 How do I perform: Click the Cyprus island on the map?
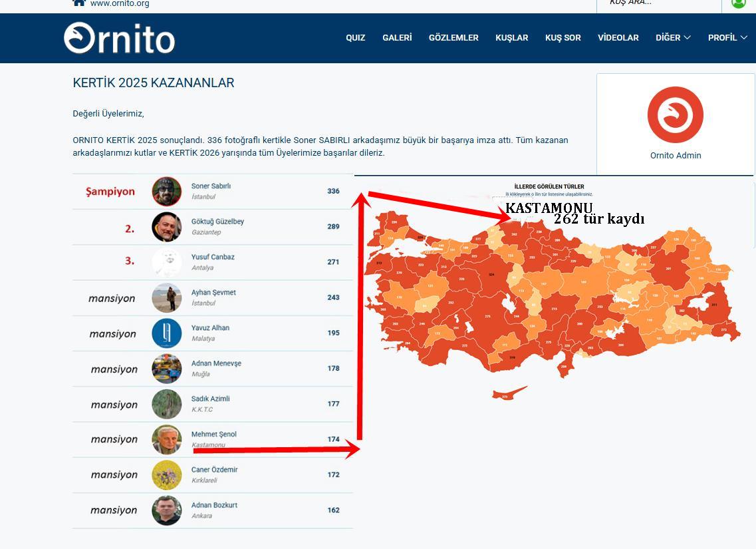(507, 395)
